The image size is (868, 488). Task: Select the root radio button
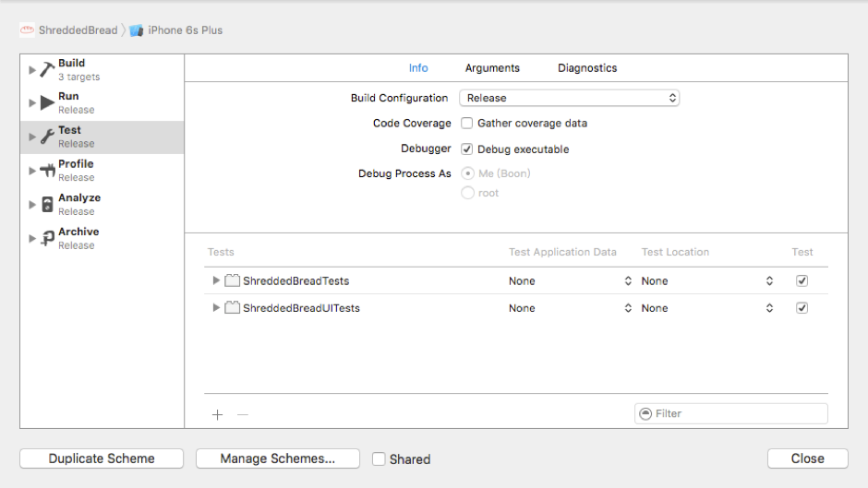point(468,193)
